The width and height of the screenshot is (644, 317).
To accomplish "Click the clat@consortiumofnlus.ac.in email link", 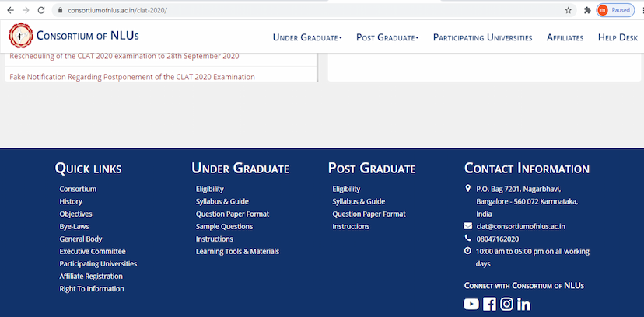I will [520, 226].
